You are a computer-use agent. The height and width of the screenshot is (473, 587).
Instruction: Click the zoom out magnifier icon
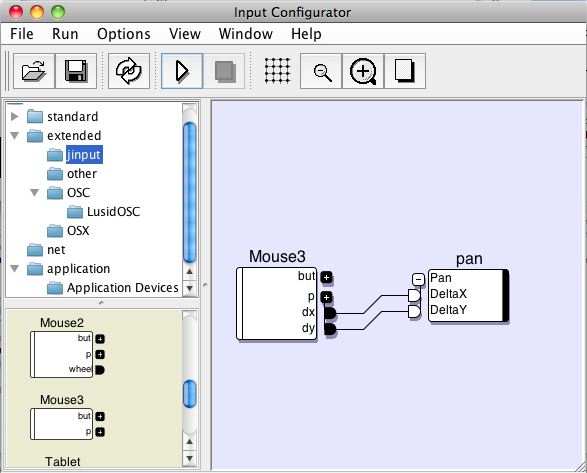pos(321,71)
